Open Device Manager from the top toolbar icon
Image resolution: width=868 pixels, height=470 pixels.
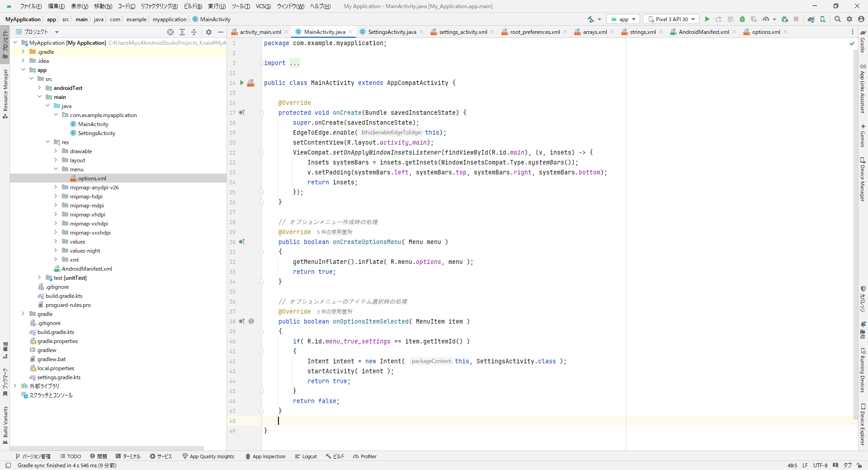823,19
